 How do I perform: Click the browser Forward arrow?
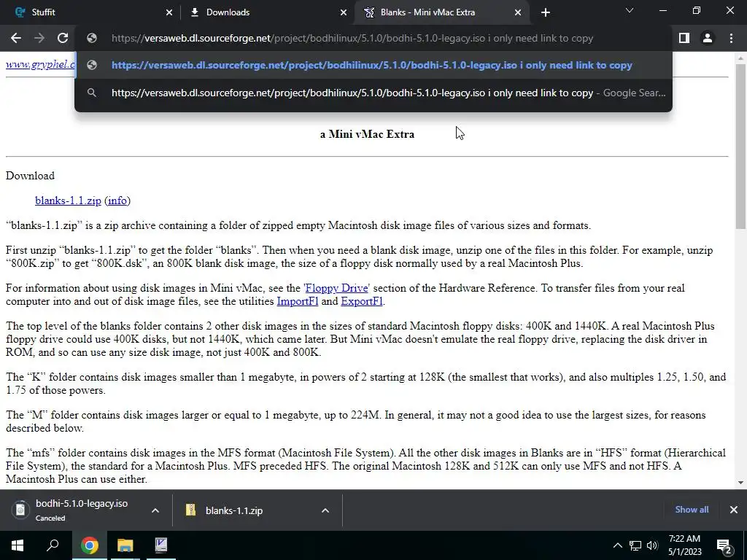pos(39,38)
